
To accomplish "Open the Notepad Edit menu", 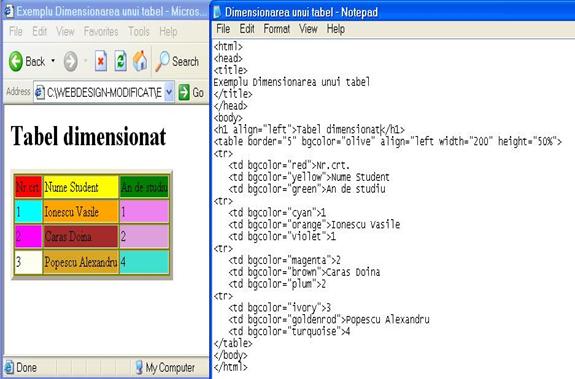I will tap(247, 29).
